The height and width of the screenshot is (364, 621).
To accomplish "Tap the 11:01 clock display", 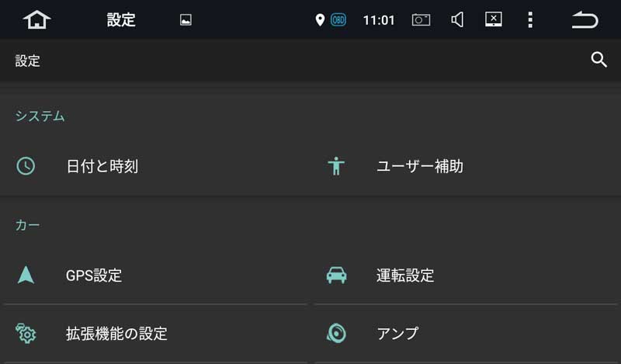I will point(379,20).
